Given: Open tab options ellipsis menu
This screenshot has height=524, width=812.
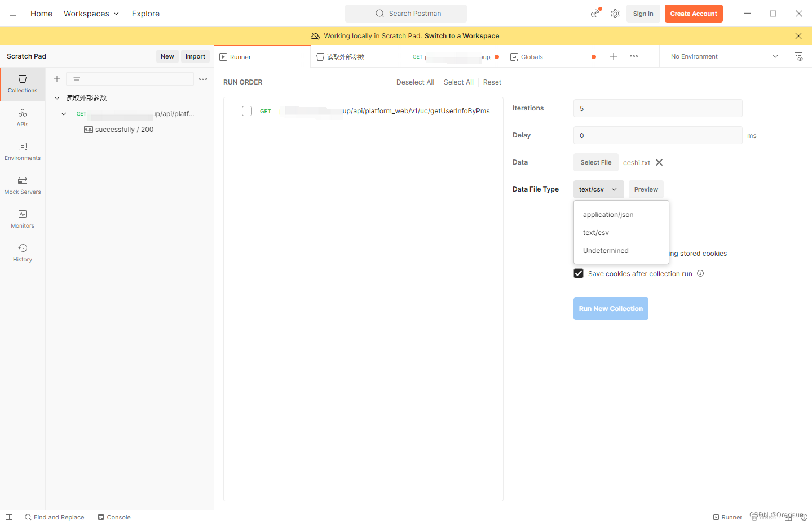Looking at the screenshot, I should click(x=634, y=56).
